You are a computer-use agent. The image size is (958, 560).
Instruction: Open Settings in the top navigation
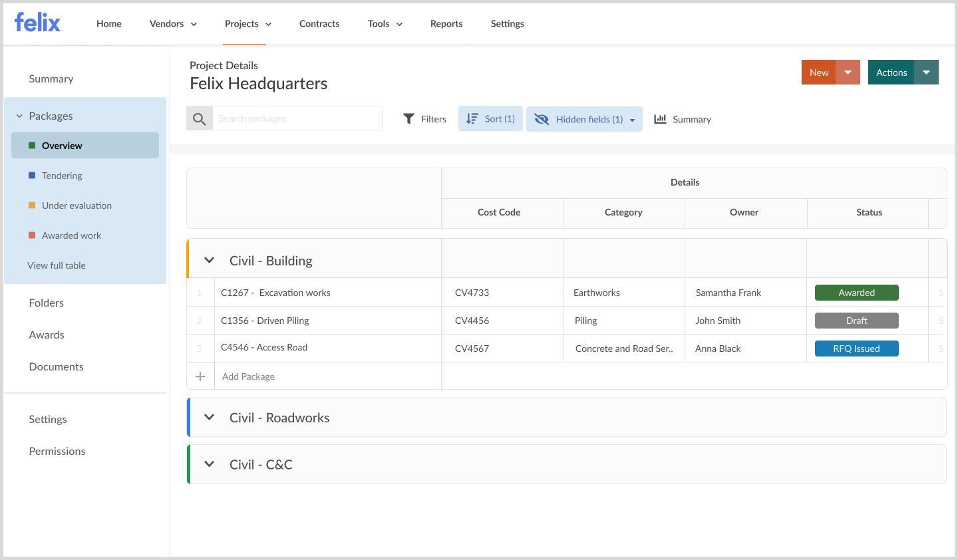coord(508,23)
